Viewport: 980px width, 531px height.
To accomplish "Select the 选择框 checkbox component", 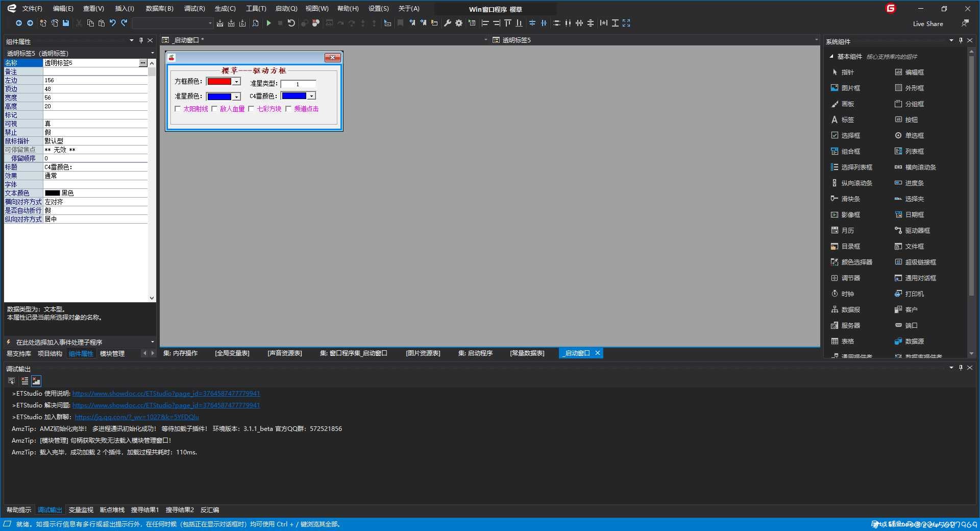I will coord(846,135).
